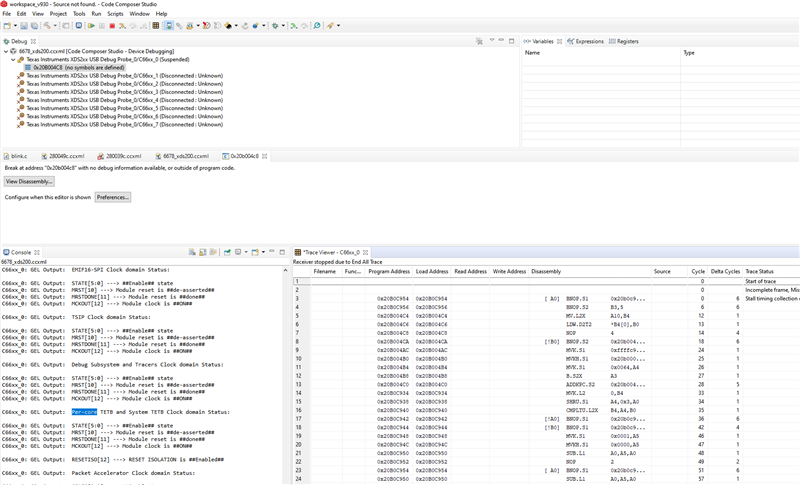Switch to the Expressions tab

click(x=586, y=41)
